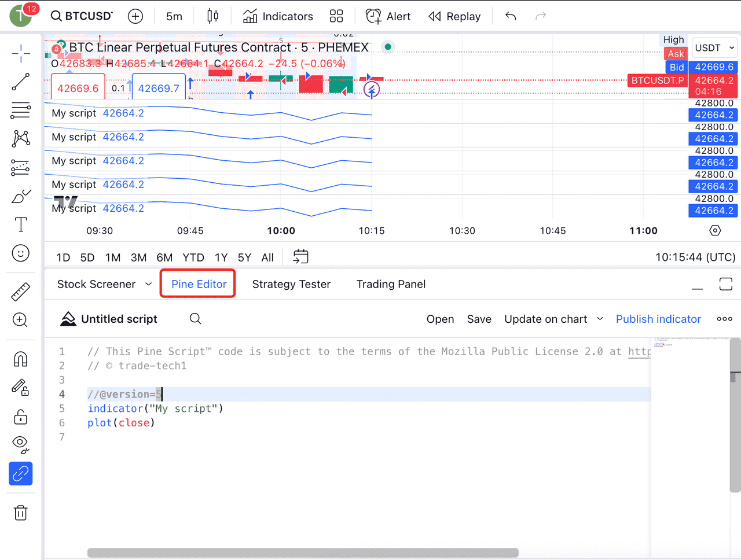This screenshot has width=741, height=560.
Task: Open the Indicators dialog
Action: click(x=278, y=16)
